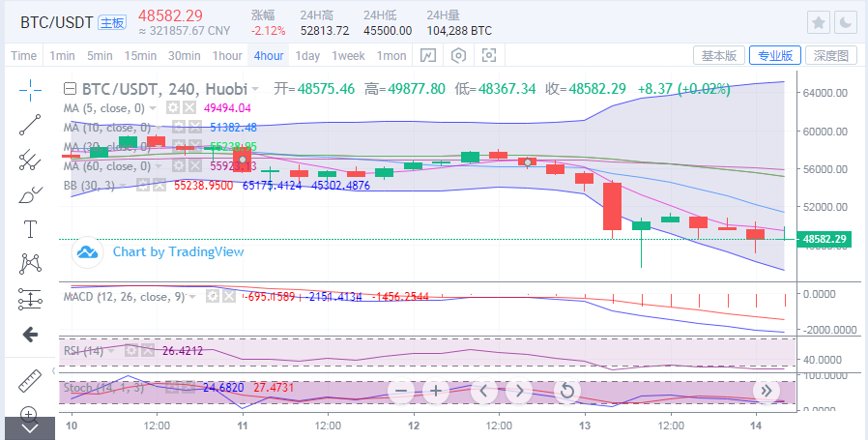Click the 主板 badge
This screenshot has height=440, width=868.
(x=112, y=22)
